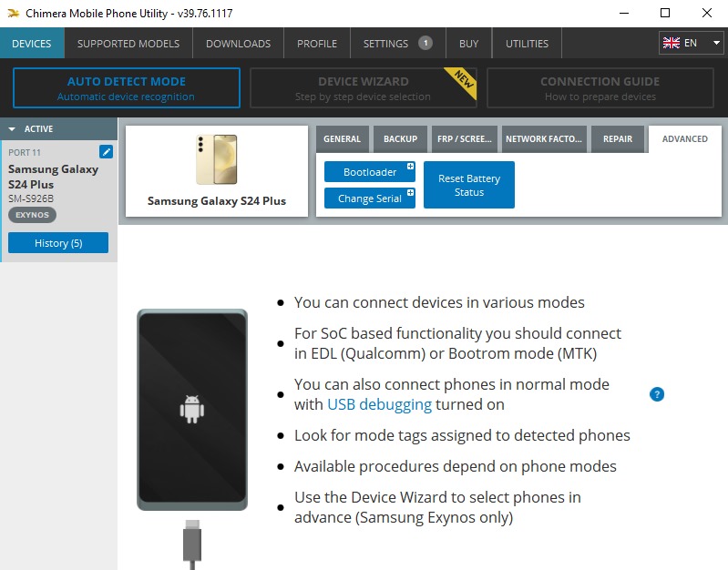Open SUPPORTED MODELS in top menu
Viewport: 728px width, 570px height.
click(x=128, y=44)
